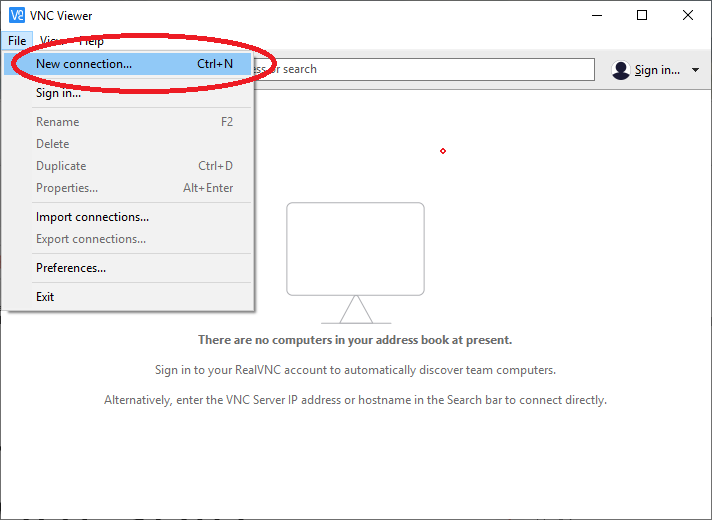Select New connection... menu entry
Image resolution: width=712 pixels, height=520 pixels.
[x=128, y=64]
